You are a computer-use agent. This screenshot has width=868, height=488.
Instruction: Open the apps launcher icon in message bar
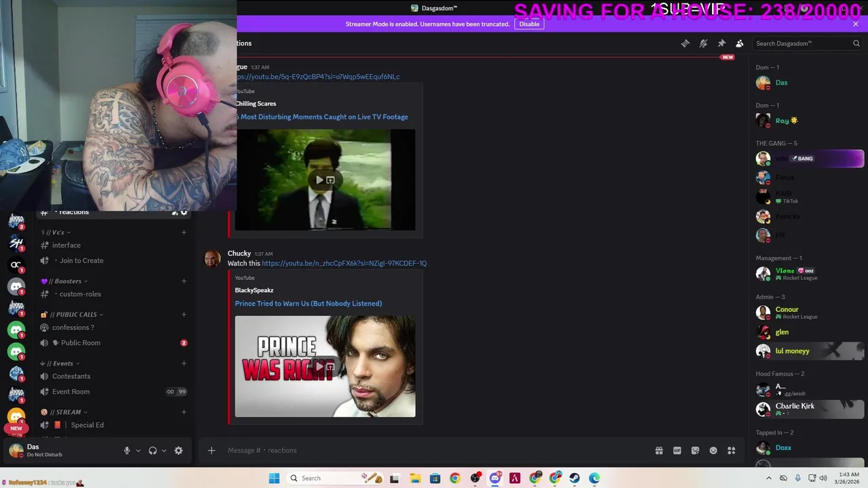(x=731, y=451)
